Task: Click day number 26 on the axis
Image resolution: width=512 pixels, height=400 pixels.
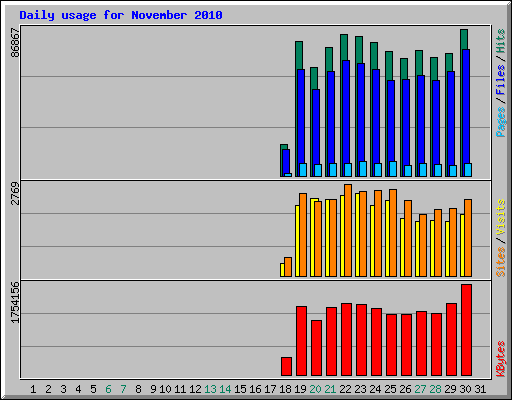Action: (405, 389)
